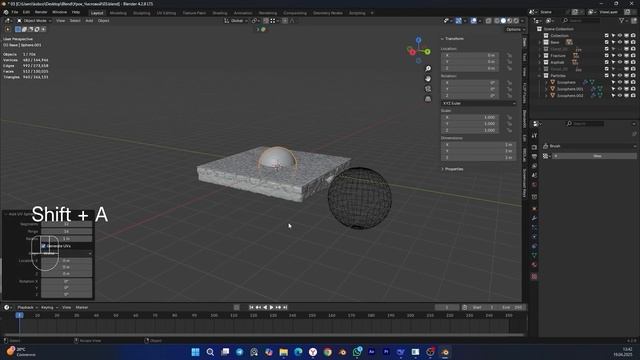Switch to the Modeling workspace tab

(118, 13)
